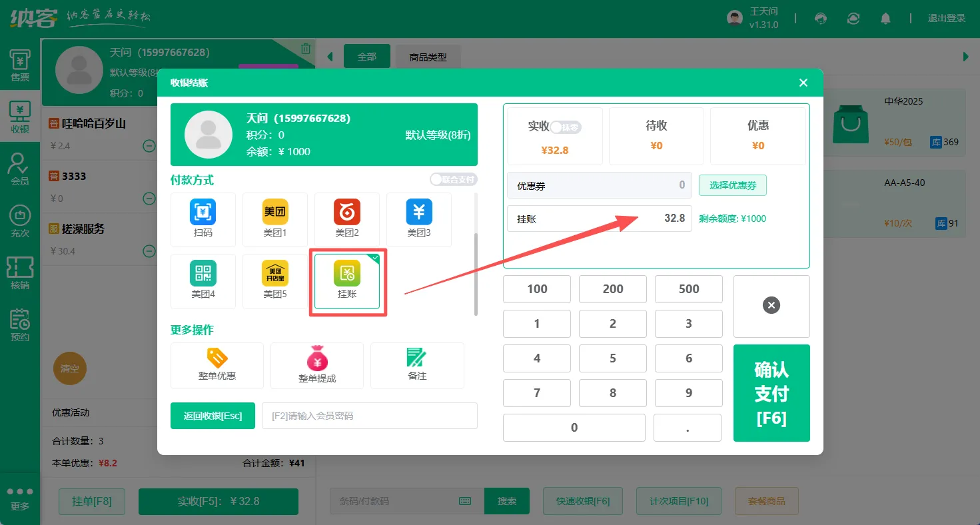Pick the 美团4 QR payment option
This screenshot has width=980, height=525.
click(x=203, y=280)
